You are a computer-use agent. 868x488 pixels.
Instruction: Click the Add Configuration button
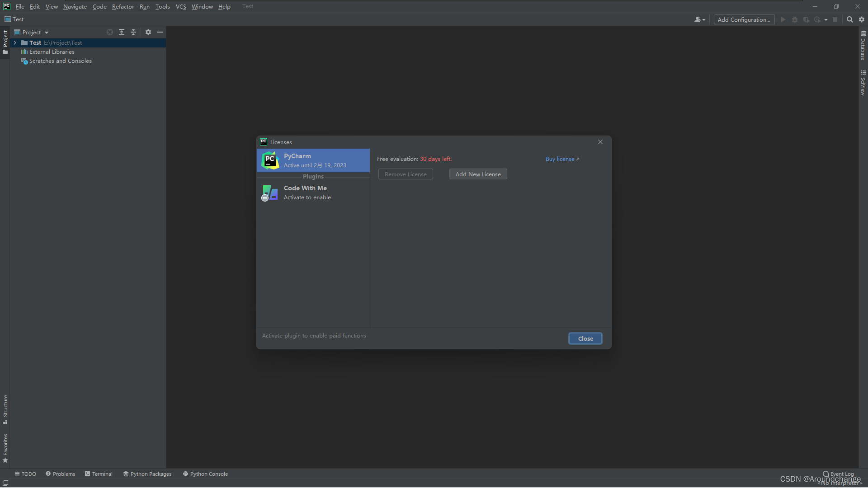pyautogui.click(x=744, y=19)
